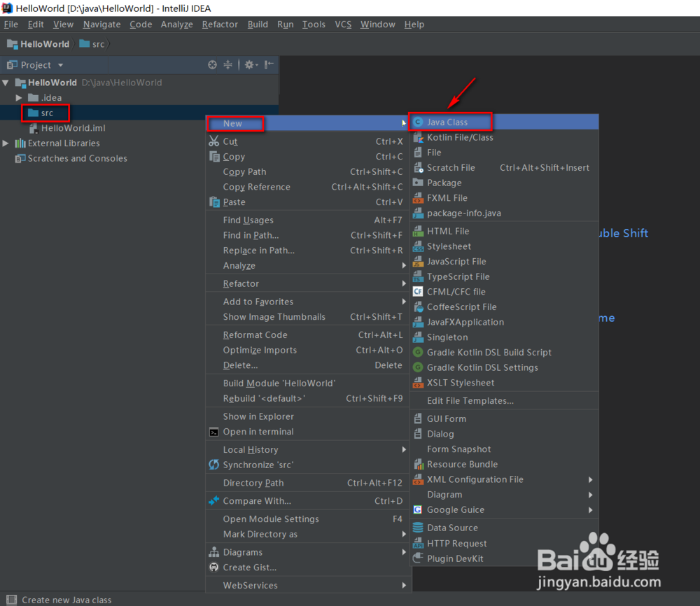Click the CoffeeScript File icon

[418, 307]
